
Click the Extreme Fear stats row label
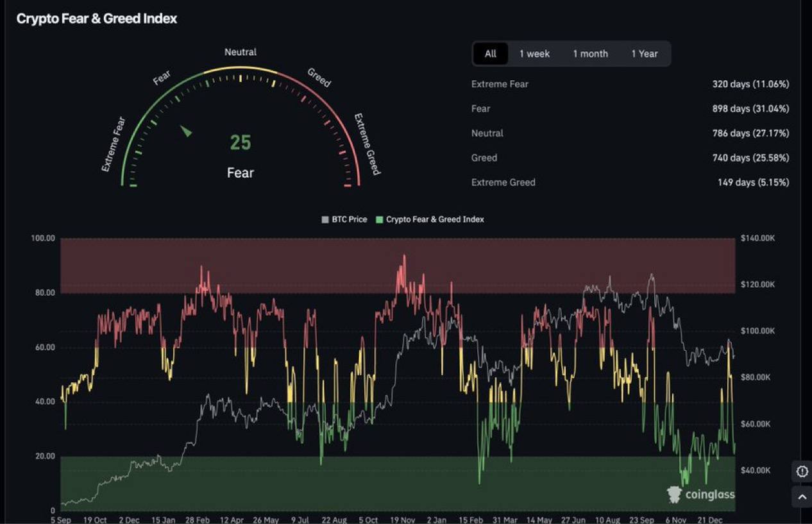tap(500, 84)
